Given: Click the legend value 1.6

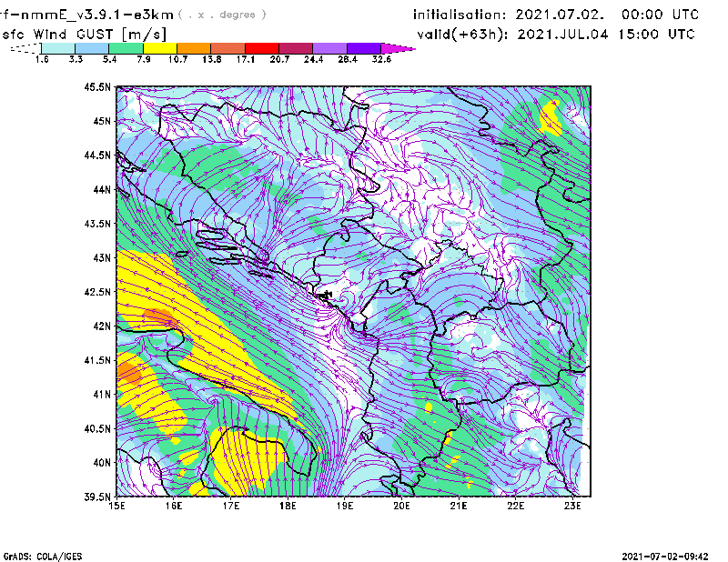Looking at the screenshot, I should [x=42, y=59].
